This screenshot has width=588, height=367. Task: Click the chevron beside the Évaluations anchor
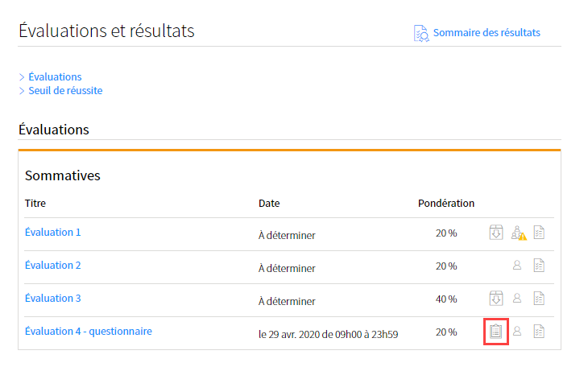click(22, 77)
